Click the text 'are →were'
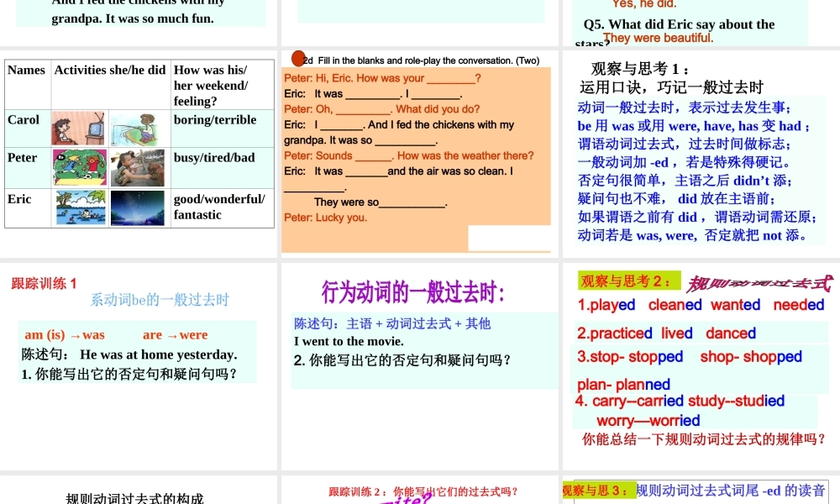 tap(176, 335)
